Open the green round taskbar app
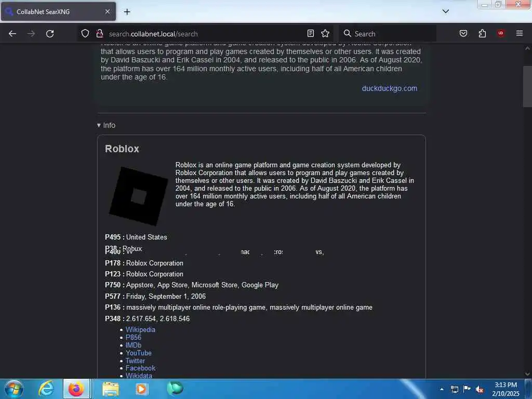 pyautogui.click(x=175, y=388)
